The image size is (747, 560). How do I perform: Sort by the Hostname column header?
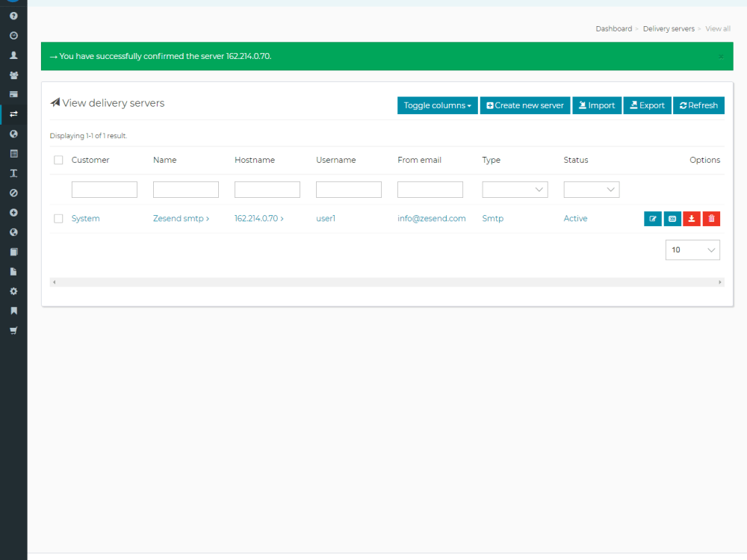click(255, 160)
